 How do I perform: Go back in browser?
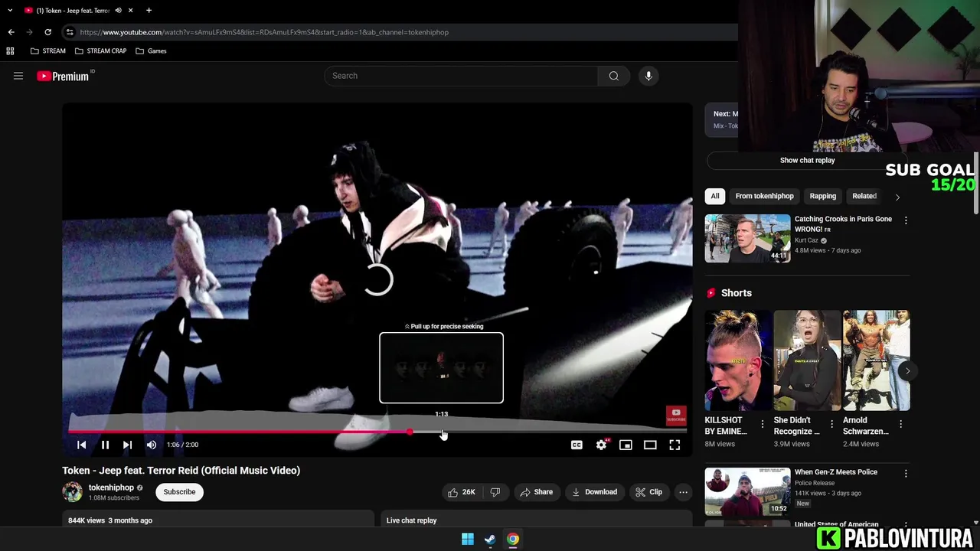[x=11, y=32]
